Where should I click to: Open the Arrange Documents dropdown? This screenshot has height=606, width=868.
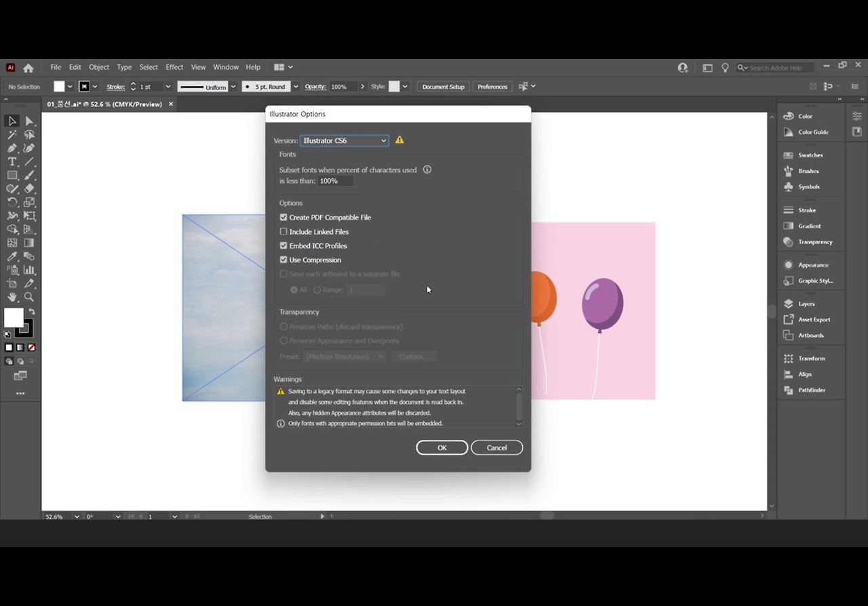click(283, 67)
